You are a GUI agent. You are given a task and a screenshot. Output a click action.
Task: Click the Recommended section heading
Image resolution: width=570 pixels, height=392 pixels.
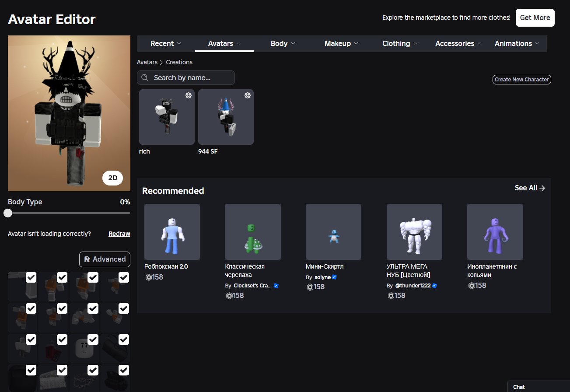coord(173,191)
